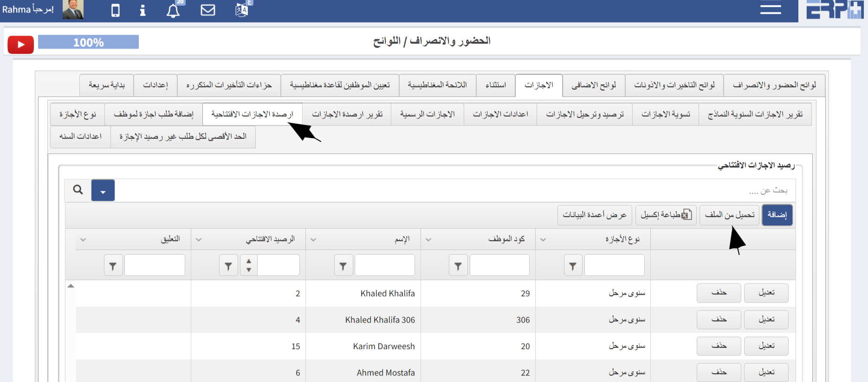Image resolution: width=868 pixels, height=382 pixels.
Task: Open نوع الأجازة sub-tab
Action: click(78, 114)
